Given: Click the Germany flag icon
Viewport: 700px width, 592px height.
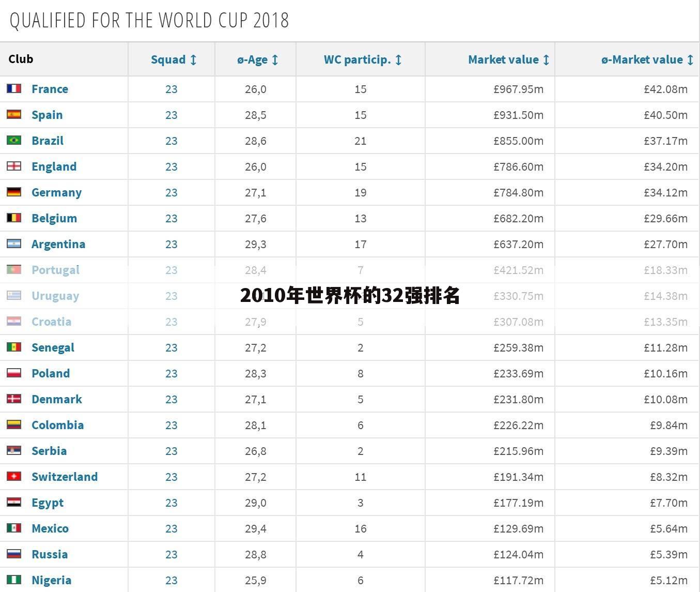Looking at the screenshot, I should [x=14, y=192].
